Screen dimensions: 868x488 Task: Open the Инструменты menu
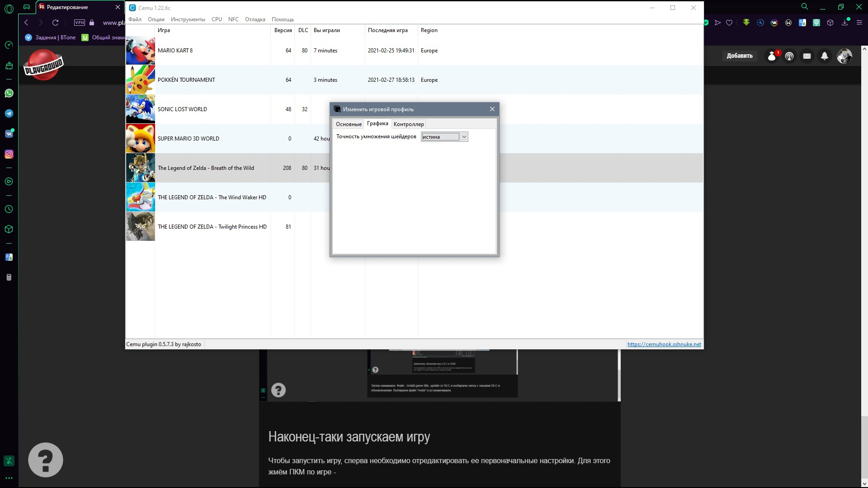pyautogui.click(x=188, y=19)
